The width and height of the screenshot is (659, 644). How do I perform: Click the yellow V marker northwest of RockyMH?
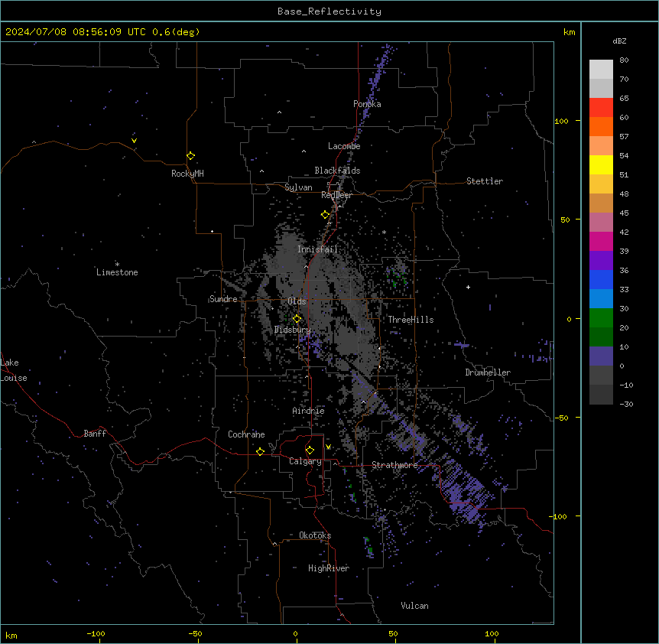pyautogui.click(x=134, y=141)
